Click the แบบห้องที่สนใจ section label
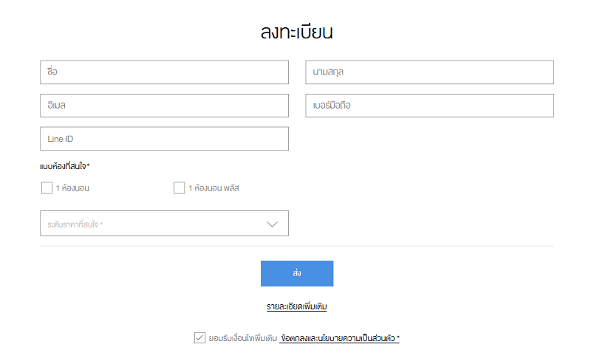The height and width of the screenshot is (364, 591). (x=64, y=166)
